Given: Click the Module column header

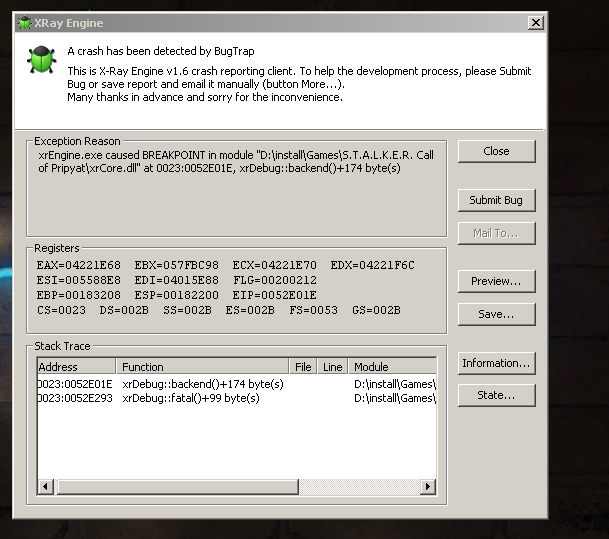Looking at the screenshot, I should (x=392, y=367).
